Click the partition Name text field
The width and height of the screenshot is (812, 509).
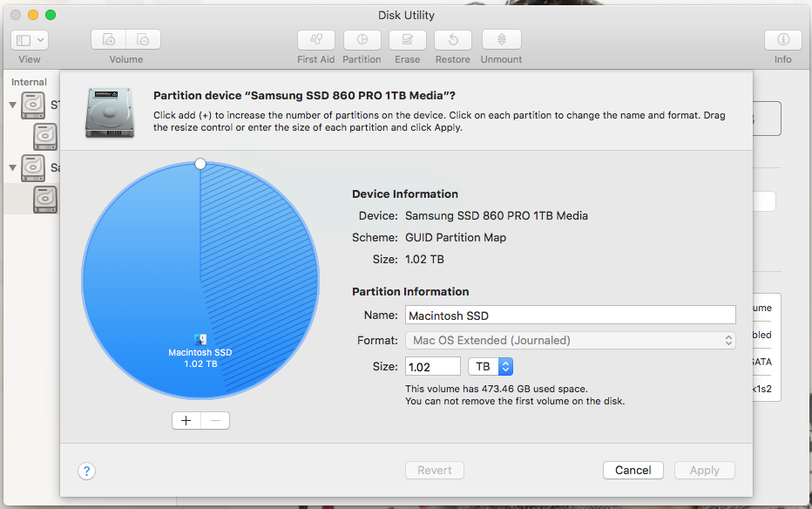click(x=570, y=316)
